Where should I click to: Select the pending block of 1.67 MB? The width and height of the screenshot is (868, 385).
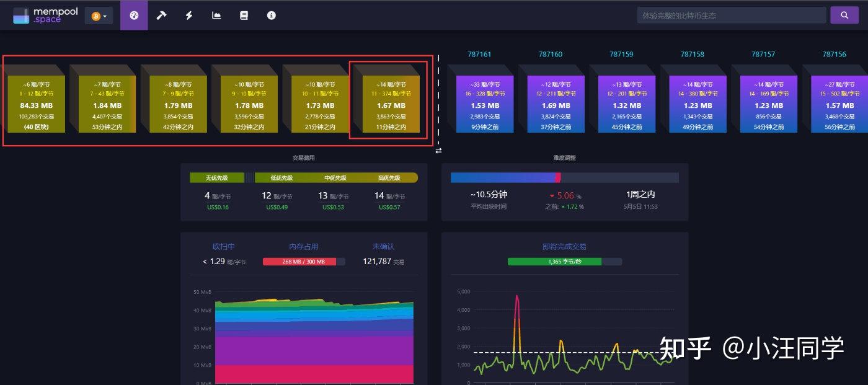[x=391, y=104]
